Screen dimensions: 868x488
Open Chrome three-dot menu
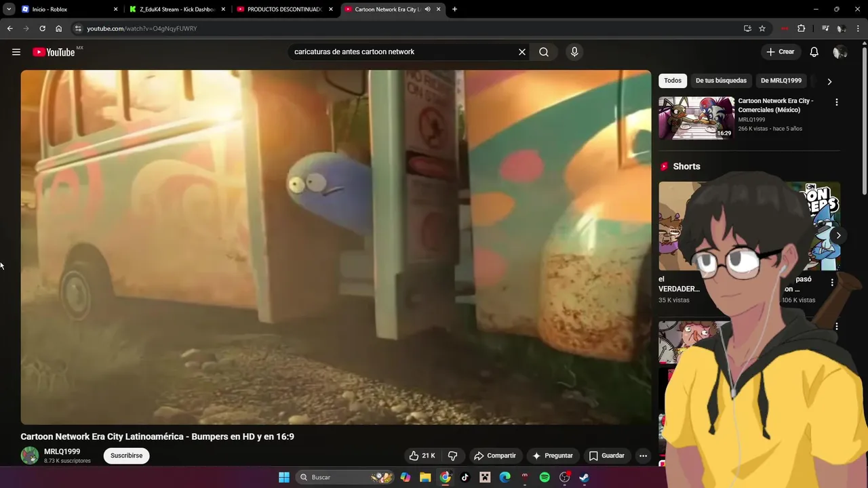tap(858, 28)
